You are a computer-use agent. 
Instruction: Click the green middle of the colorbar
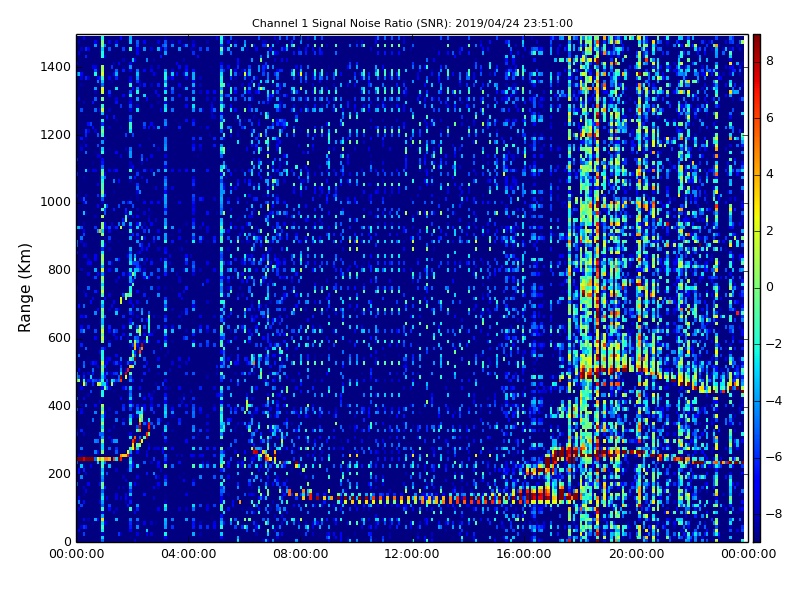(757, 288)
